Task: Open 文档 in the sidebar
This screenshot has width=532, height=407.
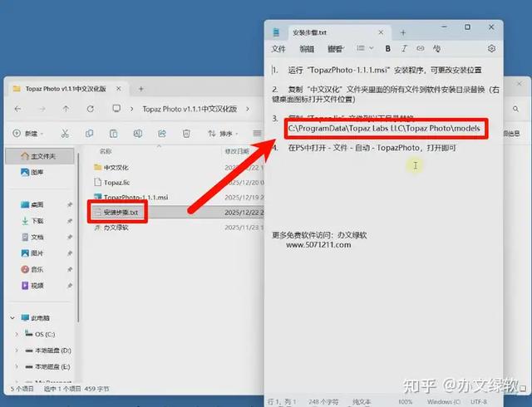Action: [33, 237]
